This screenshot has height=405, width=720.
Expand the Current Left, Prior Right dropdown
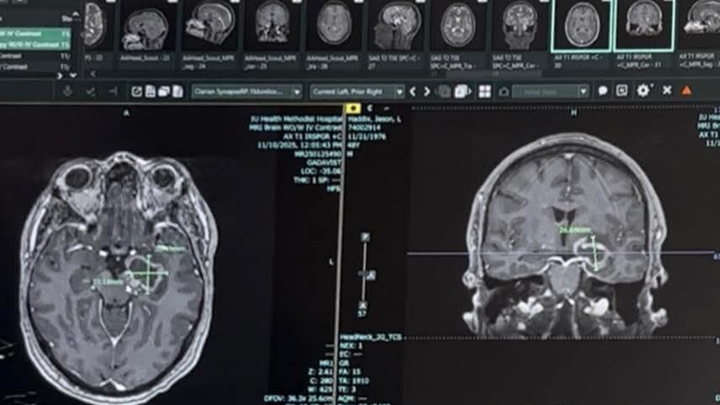[356, 91]
